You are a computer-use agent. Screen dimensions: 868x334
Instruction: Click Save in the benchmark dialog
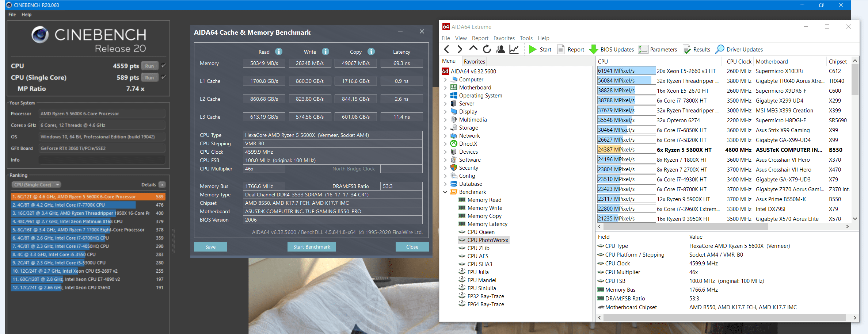tap(210, 247)
